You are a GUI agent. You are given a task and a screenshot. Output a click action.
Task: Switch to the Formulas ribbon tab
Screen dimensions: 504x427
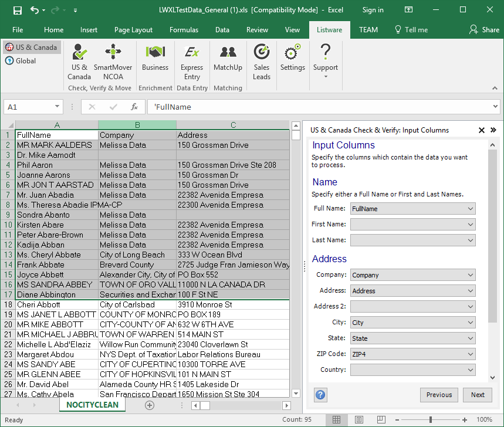coord(184,30)
